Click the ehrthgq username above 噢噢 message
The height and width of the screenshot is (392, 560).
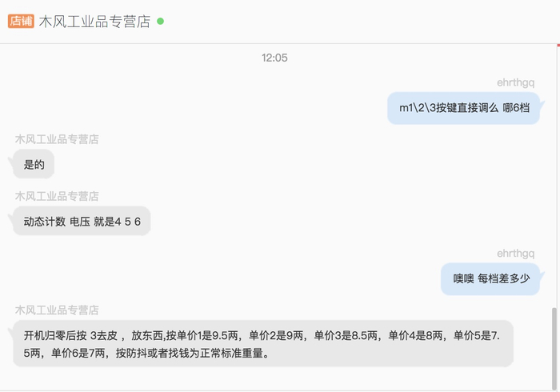pyautogui.click(x=515, y=254)
